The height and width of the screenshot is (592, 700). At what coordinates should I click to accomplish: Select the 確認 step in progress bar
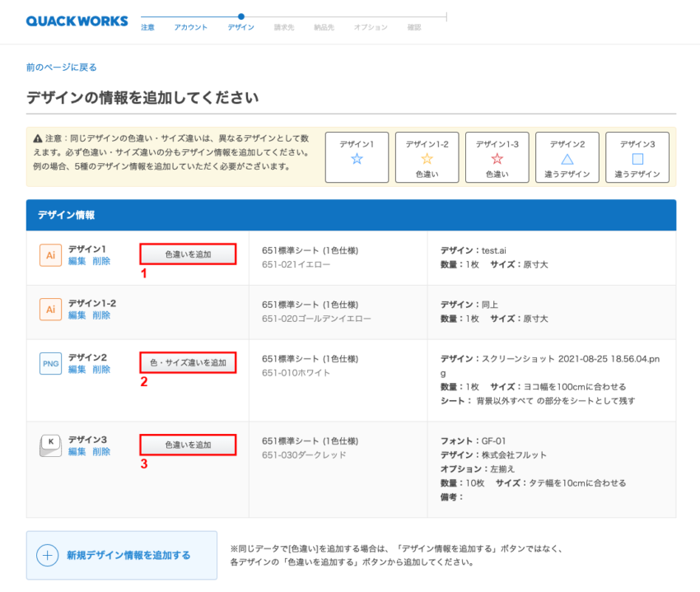413,27
